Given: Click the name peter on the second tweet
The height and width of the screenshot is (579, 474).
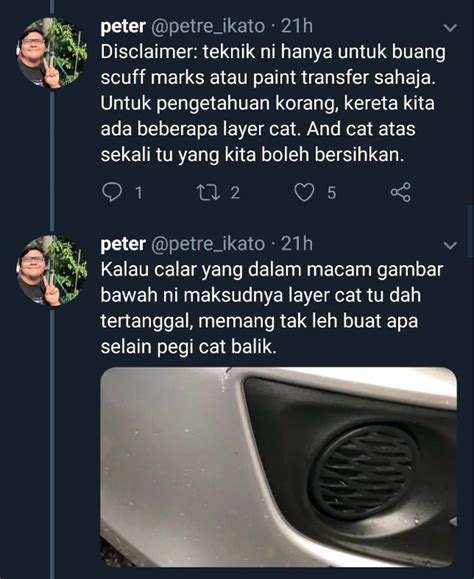Looking at the screenshot, I should tap(123, 244).
